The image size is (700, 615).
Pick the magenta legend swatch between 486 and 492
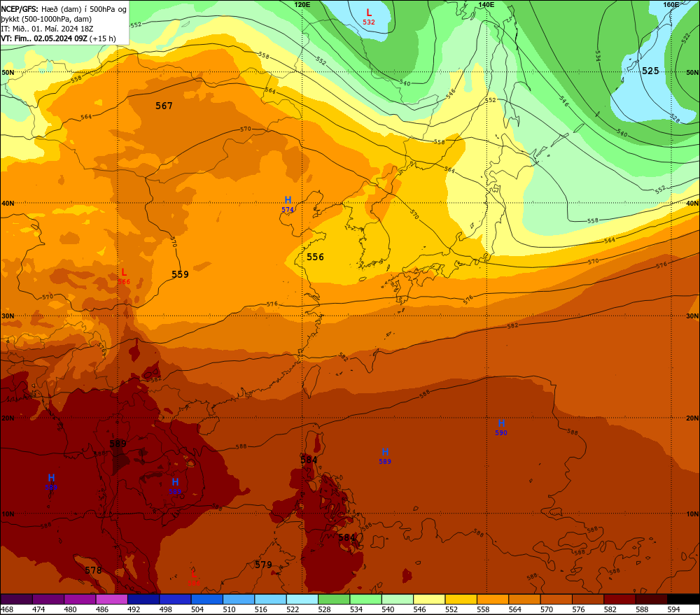(111, 599)
